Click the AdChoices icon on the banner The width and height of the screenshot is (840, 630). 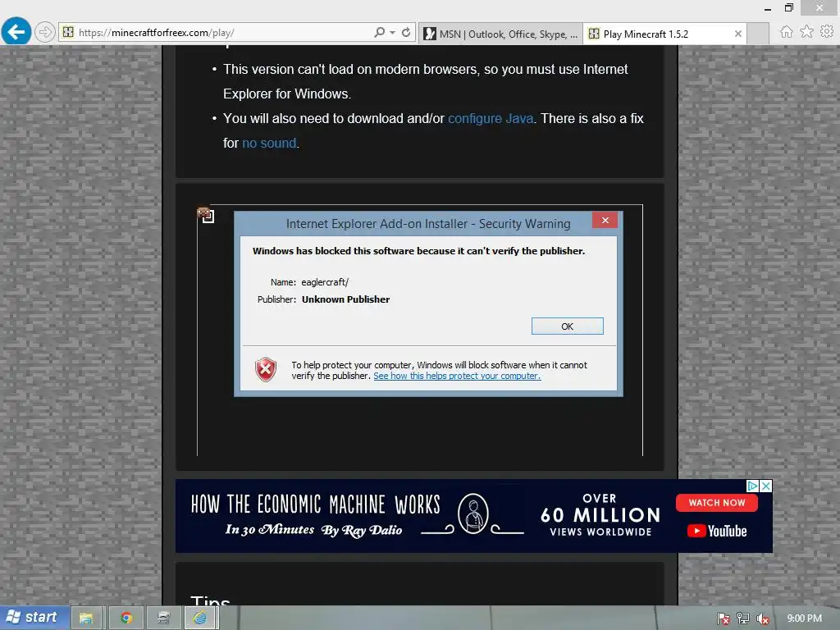[x=753, y=486]
